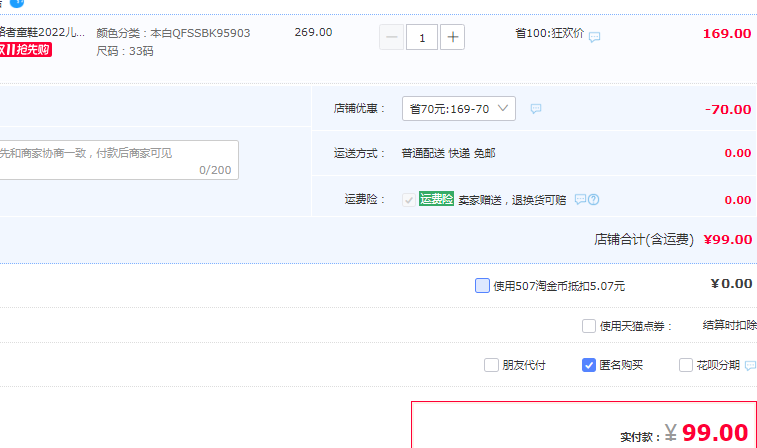The height and width of the screenshot is (448, 757).
Task: Click the -70.00 store discount amount
Action: (728, 110)
